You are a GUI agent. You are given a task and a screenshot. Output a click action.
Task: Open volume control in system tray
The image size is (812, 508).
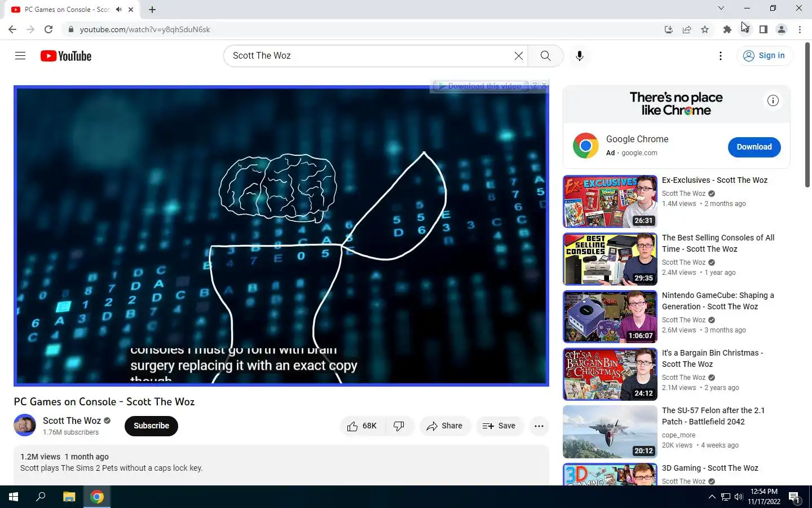(x=739, y=497)
